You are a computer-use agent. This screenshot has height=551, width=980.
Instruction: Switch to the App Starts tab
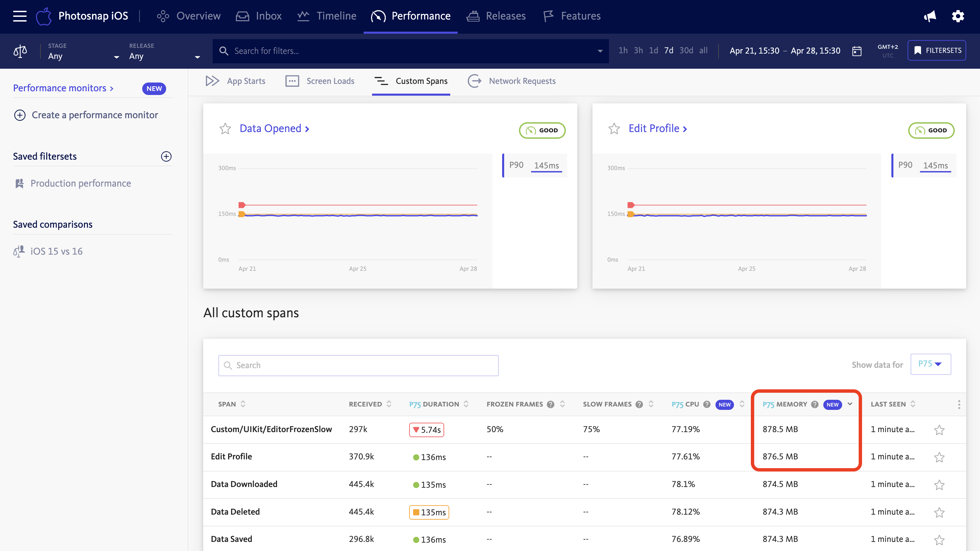pos(235,81)
